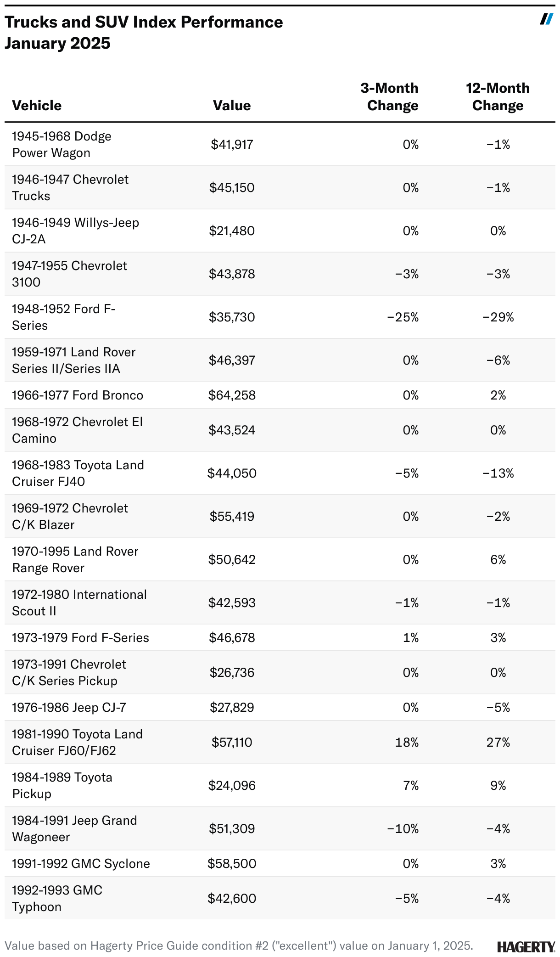560x957 pixels.
Task: Click the $64,258 Ford Bronco value
Action: coord(232,395)
